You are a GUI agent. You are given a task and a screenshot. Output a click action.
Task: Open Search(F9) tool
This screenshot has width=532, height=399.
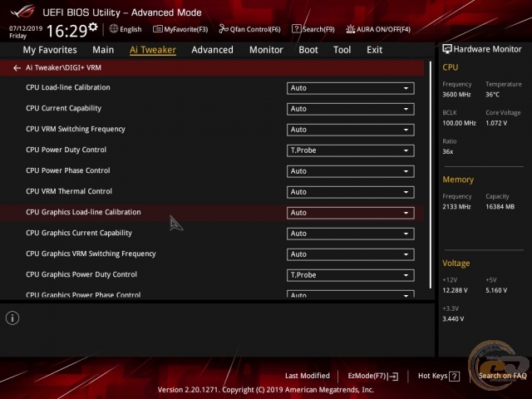pos(313,29)
